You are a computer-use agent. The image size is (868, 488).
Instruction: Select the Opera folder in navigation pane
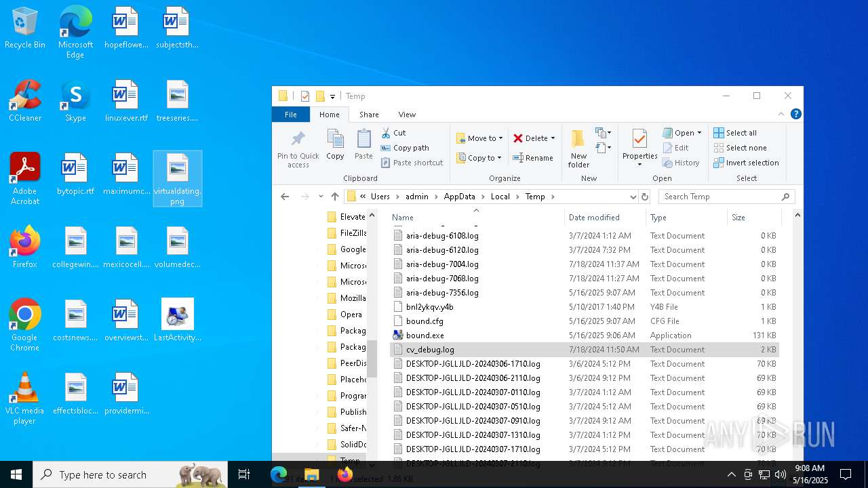(x=344, y=314)
